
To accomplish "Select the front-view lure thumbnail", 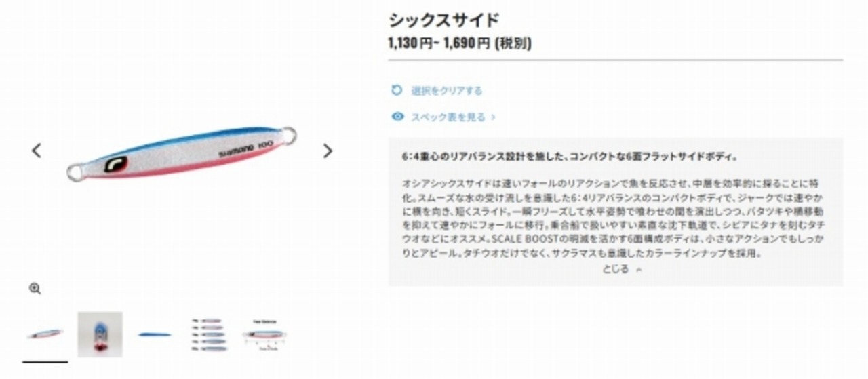I will [100, 334].
